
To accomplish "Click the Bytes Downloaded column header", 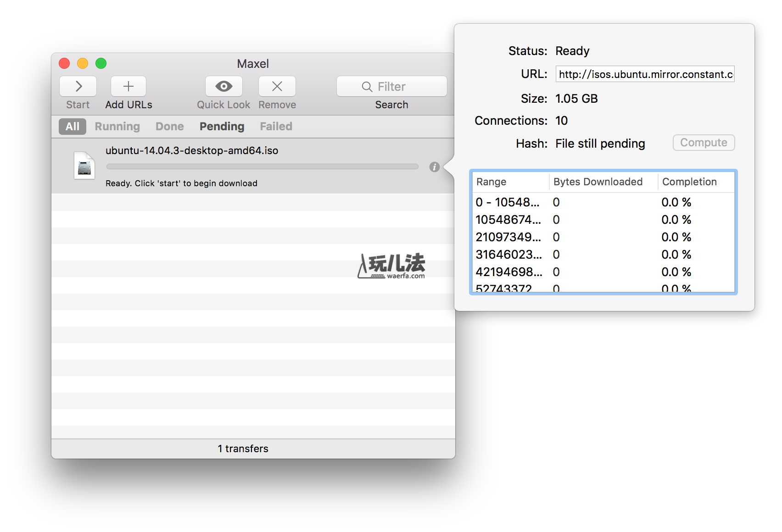I will (x=603, y=182).
